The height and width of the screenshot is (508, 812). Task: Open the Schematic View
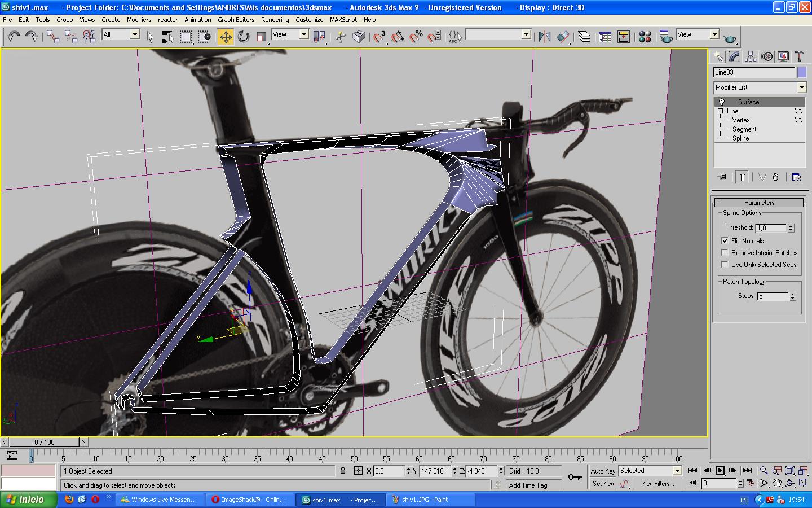623,37
